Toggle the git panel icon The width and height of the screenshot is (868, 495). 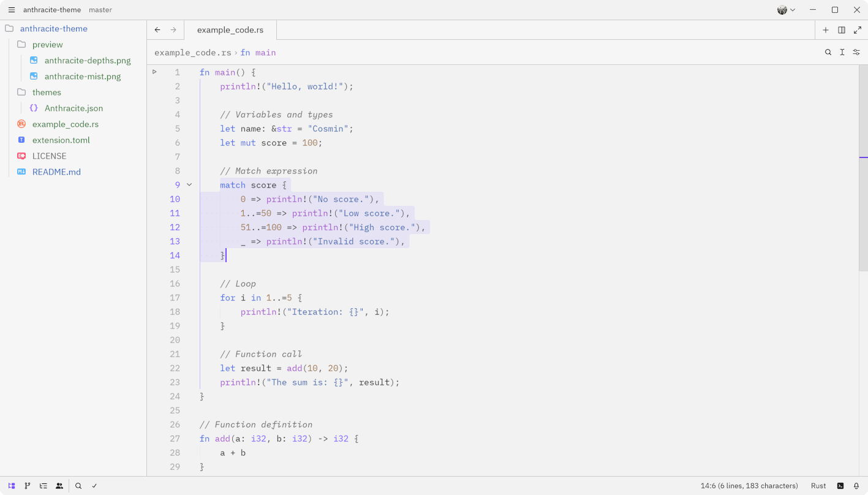click(28, 486)
